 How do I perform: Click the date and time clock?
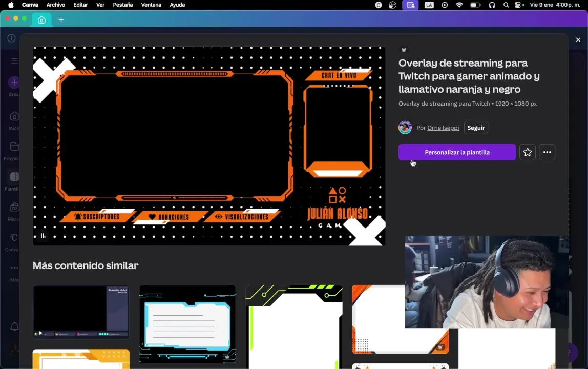point(555,5)
